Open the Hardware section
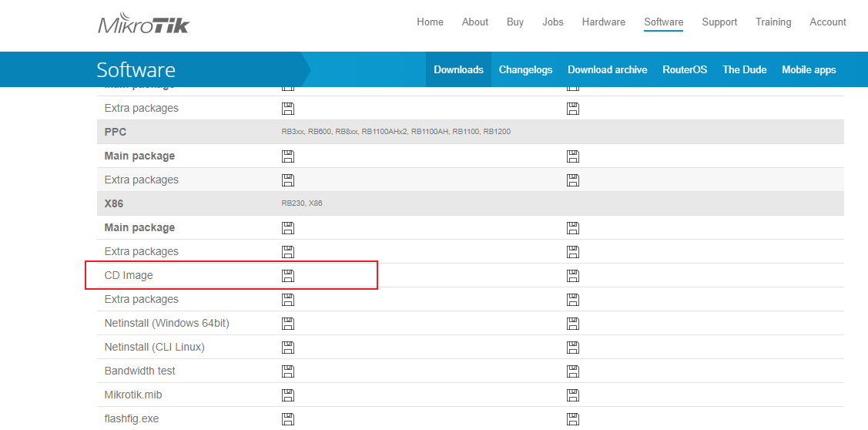This screenshot has width=868, height=430. [x=603, y=22]
